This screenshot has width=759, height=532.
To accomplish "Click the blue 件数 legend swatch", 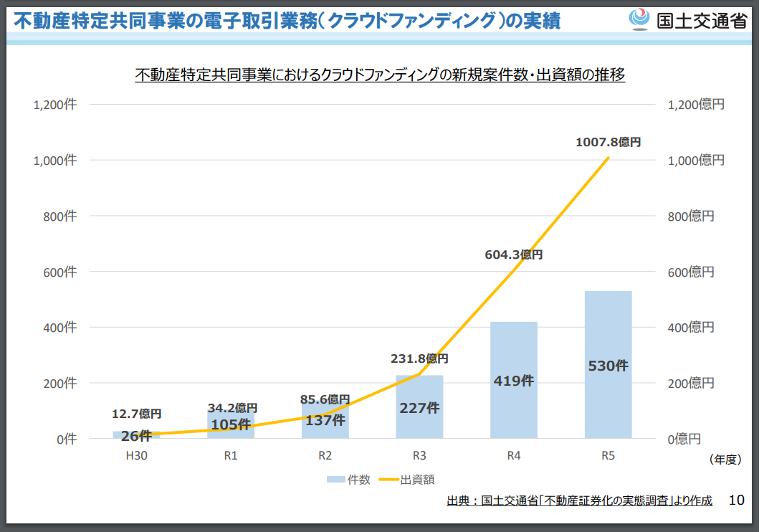I will click(335, 480).
